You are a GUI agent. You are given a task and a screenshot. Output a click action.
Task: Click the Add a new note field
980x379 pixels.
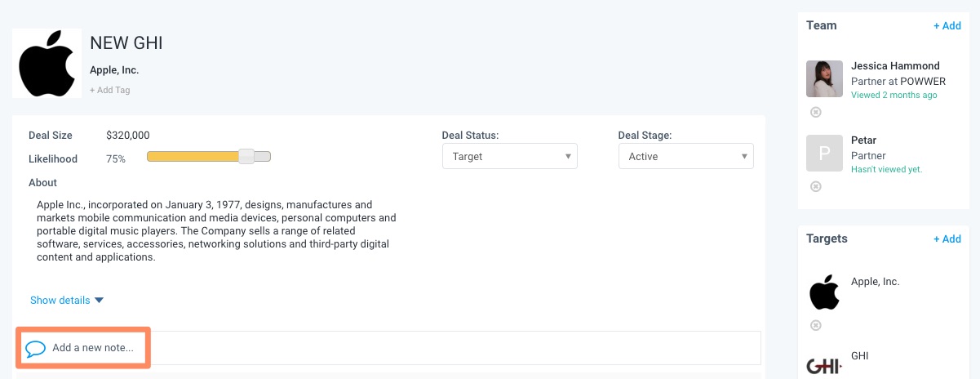(x=408, y=348)
